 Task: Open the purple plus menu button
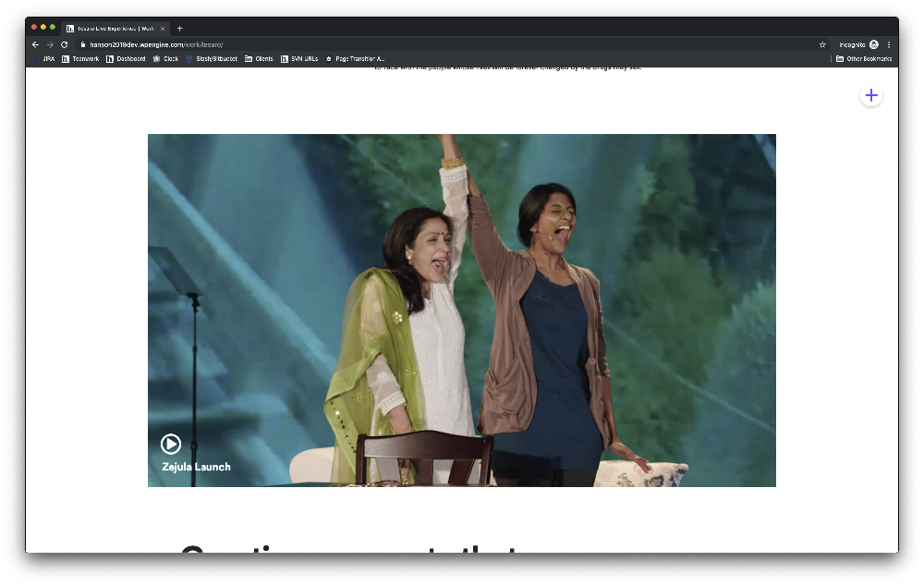tap(871, 95)
